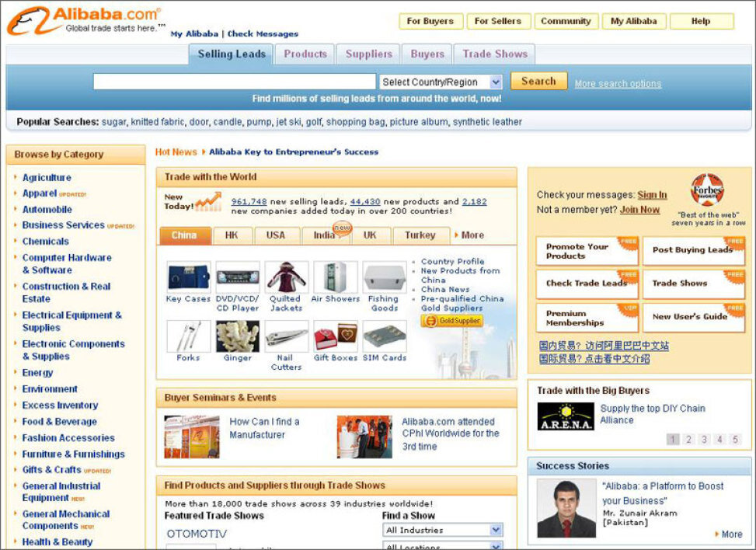Click the My Alibaba top button
Viewport: 756px width, 550px height.
point(634,21)
